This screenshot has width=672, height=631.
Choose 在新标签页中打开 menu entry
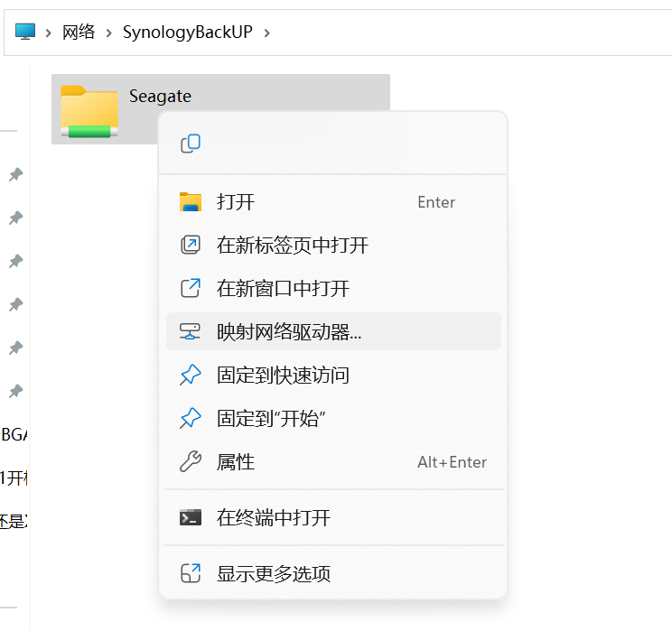coord(333,245)
